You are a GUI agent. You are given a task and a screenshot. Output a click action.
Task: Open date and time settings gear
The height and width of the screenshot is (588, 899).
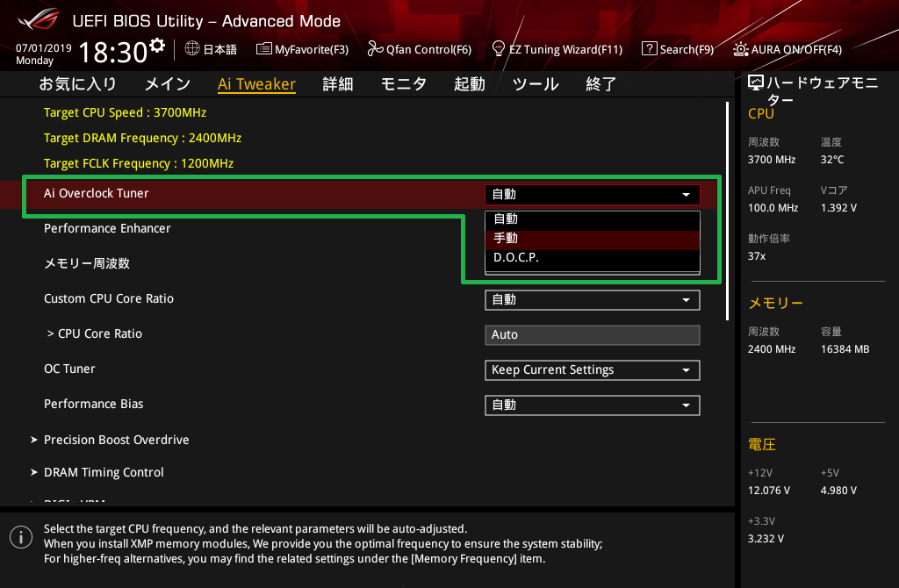pos(157,46)
